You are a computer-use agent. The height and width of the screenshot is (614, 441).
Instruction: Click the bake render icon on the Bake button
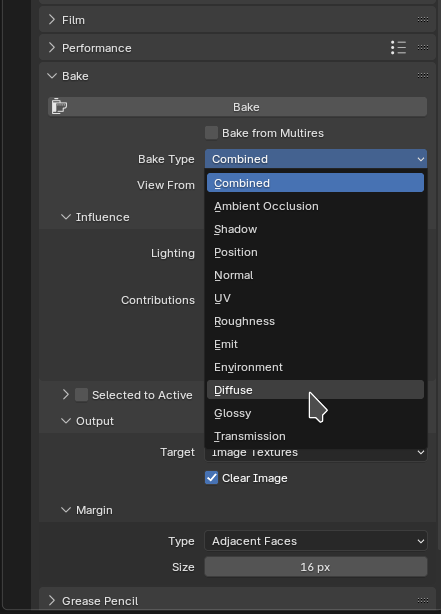pos(59,107)
